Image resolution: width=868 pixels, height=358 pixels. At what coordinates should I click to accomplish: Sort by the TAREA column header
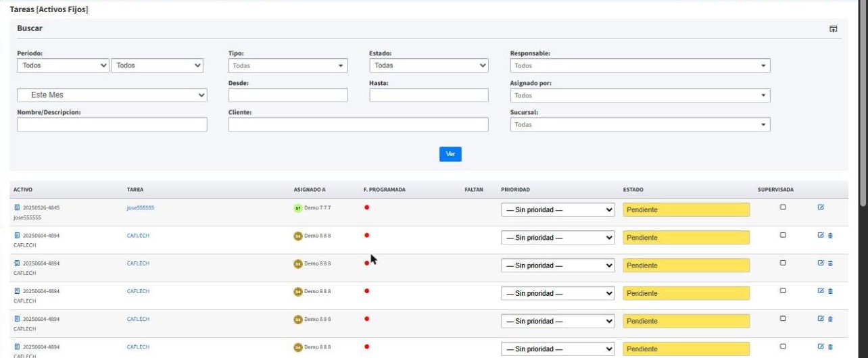tap(135, 190)
